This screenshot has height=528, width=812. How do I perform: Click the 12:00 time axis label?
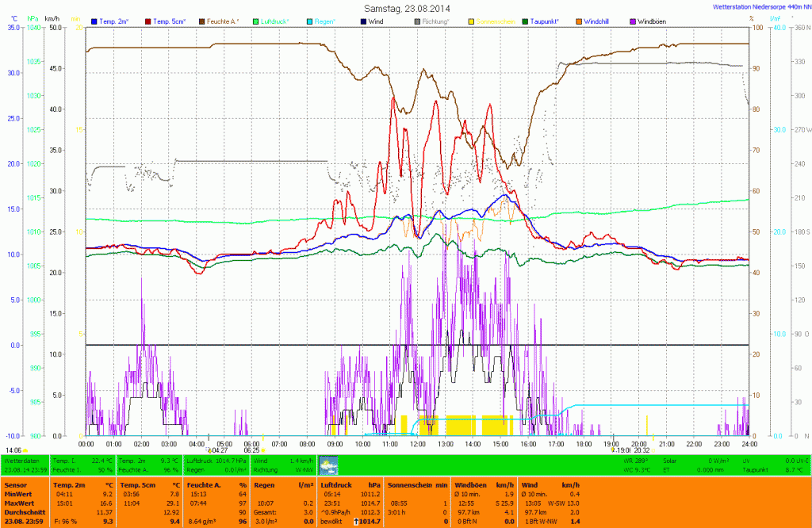pyautogui.click(x=417, y=443)
